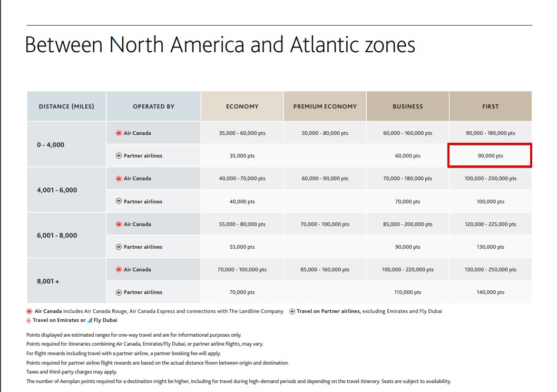Image resolution: width=557 pixels, height=392 pixels.
Task: Click the DISTANCE (MILES) header cell
Action: pos(66,106)
